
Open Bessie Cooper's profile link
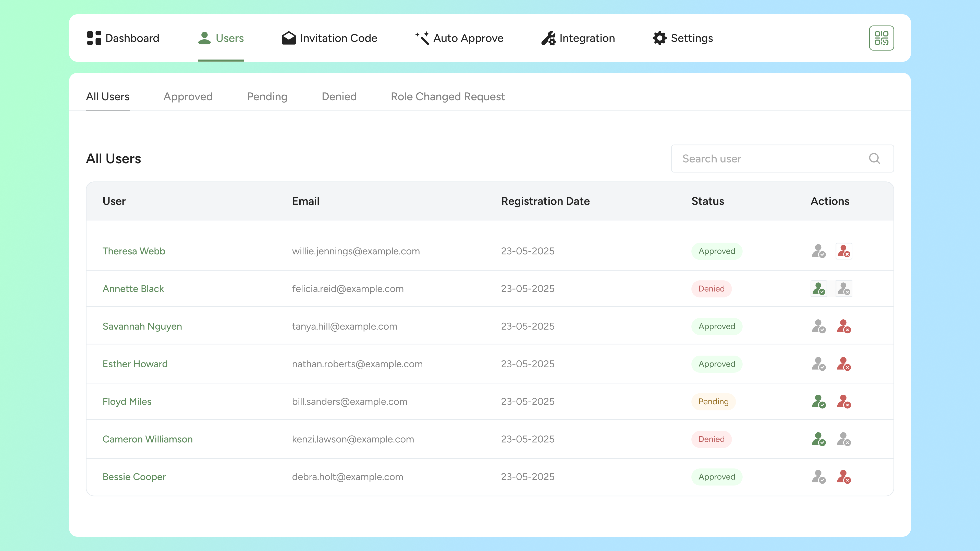point(134,477)
